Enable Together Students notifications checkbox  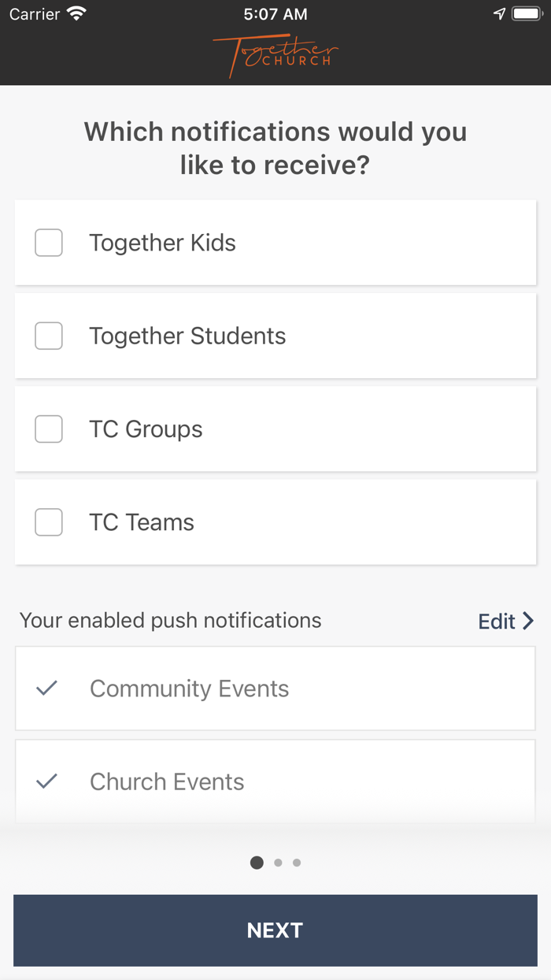49,336
